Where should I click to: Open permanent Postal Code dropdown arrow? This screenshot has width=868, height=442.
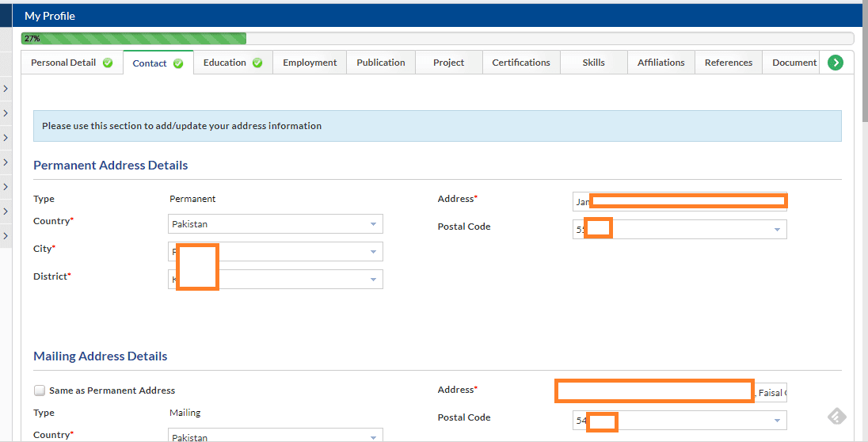[x=777, y=230]
